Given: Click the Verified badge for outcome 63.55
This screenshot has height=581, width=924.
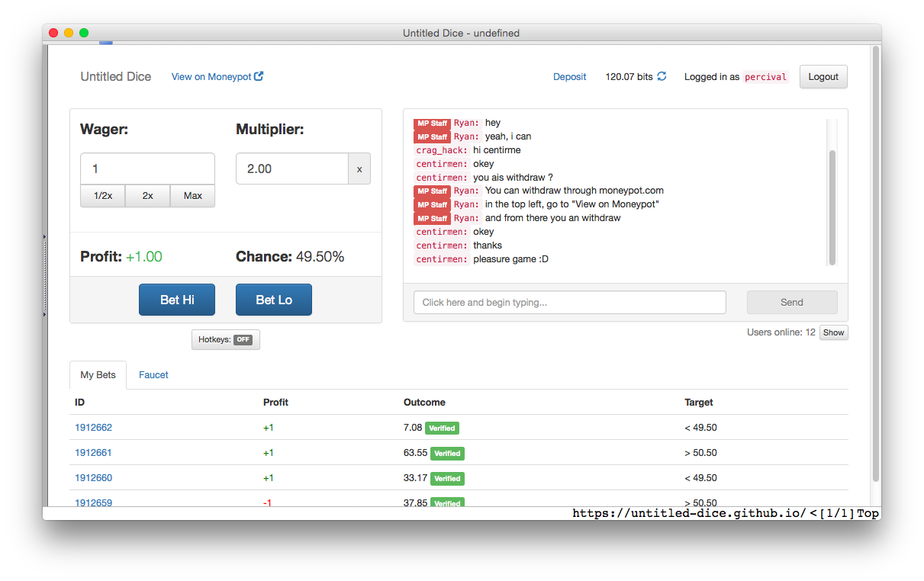Looking at the screenshot, I should coord(447,454).
